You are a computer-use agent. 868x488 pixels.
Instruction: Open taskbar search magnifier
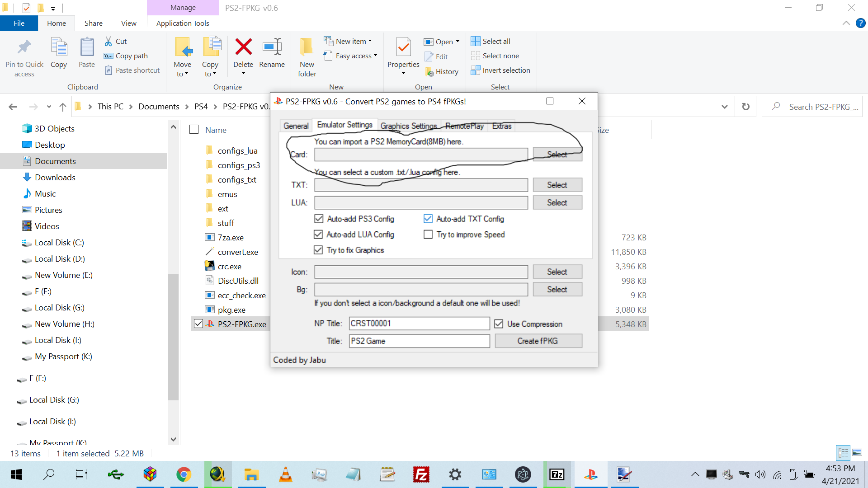coord(49,474)
